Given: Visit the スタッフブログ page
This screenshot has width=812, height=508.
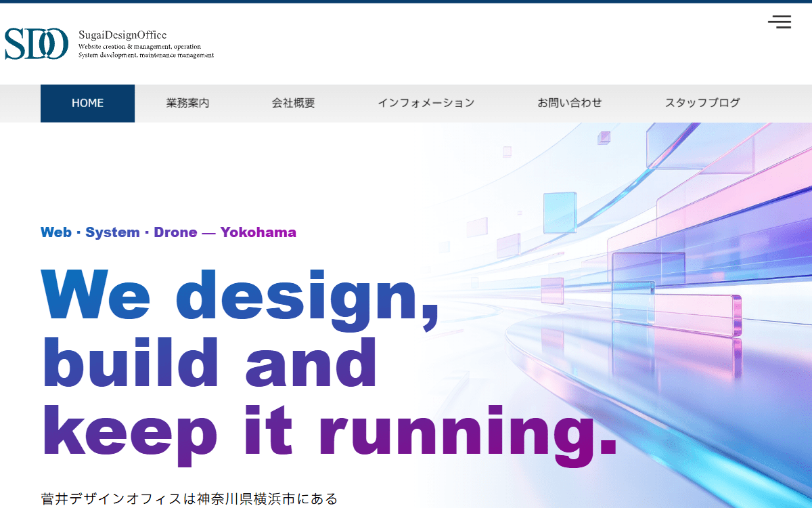Looking at the screenshot, I should pyautogui.click(x=702, y=103).
